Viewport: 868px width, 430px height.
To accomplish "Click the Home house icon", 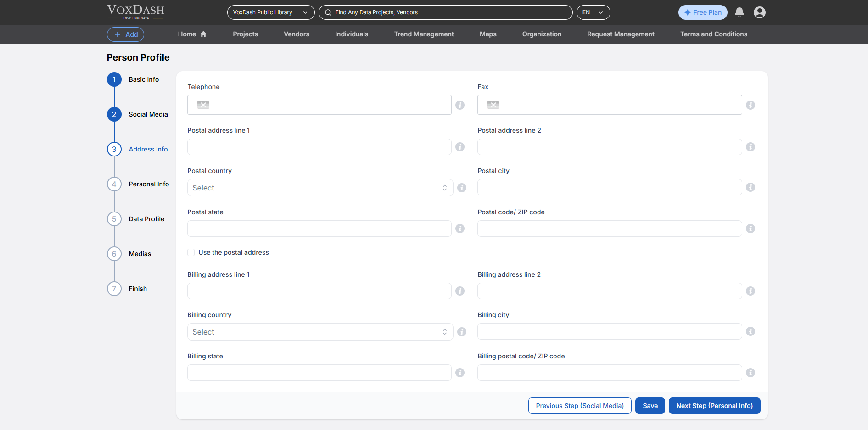I will tap(203, 34).
